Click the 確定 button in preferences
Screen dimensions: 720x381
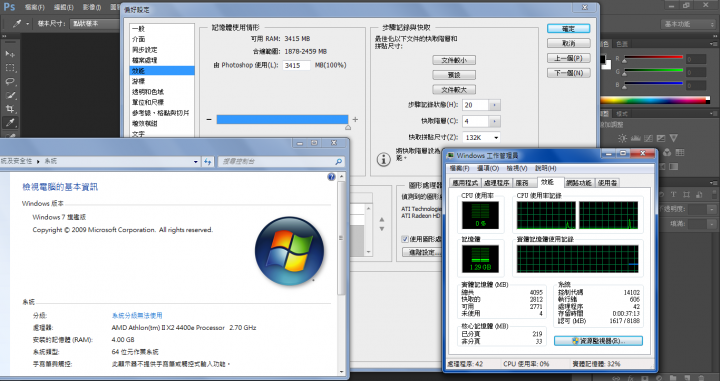click(568, 28)
